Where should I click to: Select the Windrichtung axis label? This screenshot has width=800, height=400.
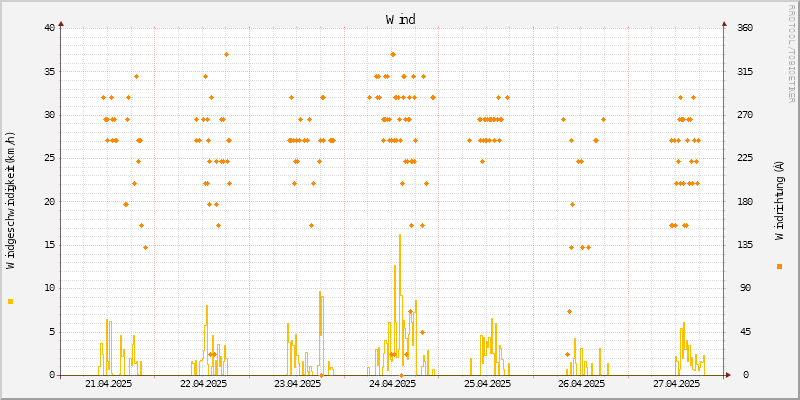(x=779, y=200)
